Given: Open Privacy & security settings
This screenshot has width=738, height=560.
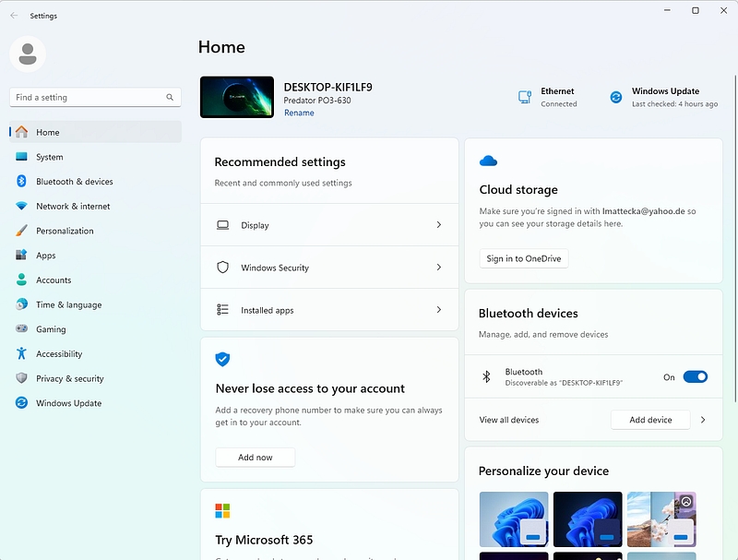Looking at the screenshot, I should pos(96,378).
